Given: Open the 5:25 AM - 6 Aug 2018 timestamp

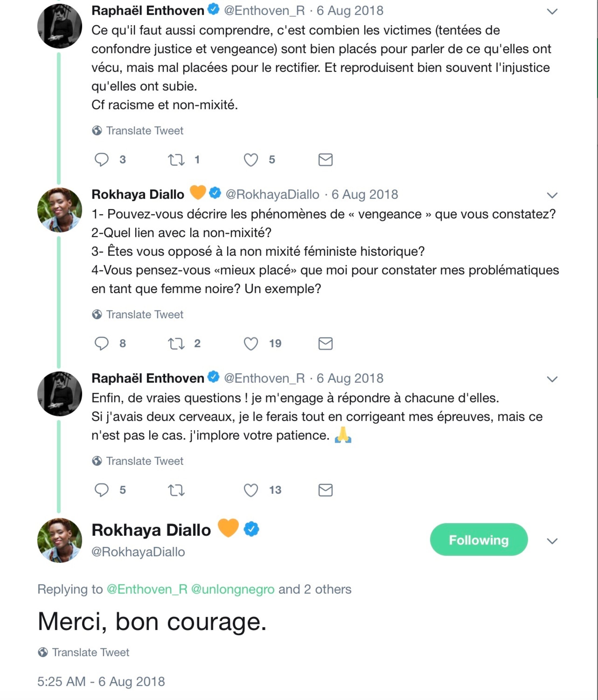Looking at the screenshot, I should (x=101, y=682).
